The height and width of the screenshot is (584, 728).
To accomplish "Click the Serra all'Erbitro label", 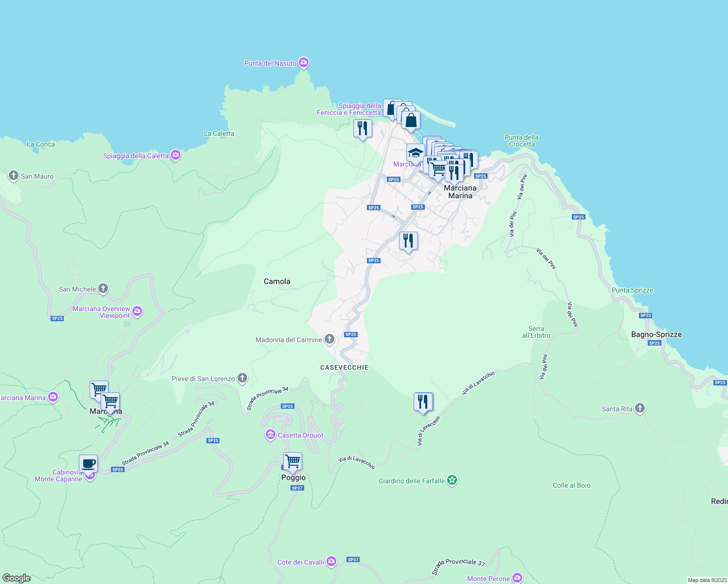I will (536, 332).
